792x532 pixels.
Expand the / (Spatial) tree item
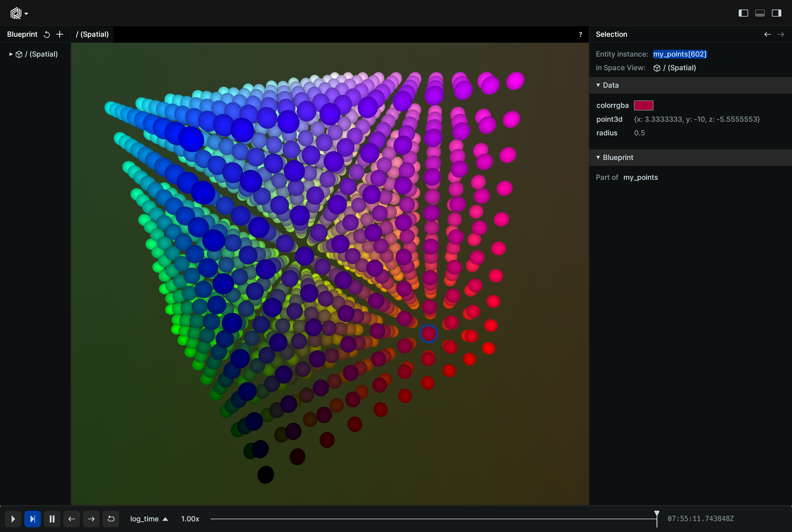click(x=11, y=54)
